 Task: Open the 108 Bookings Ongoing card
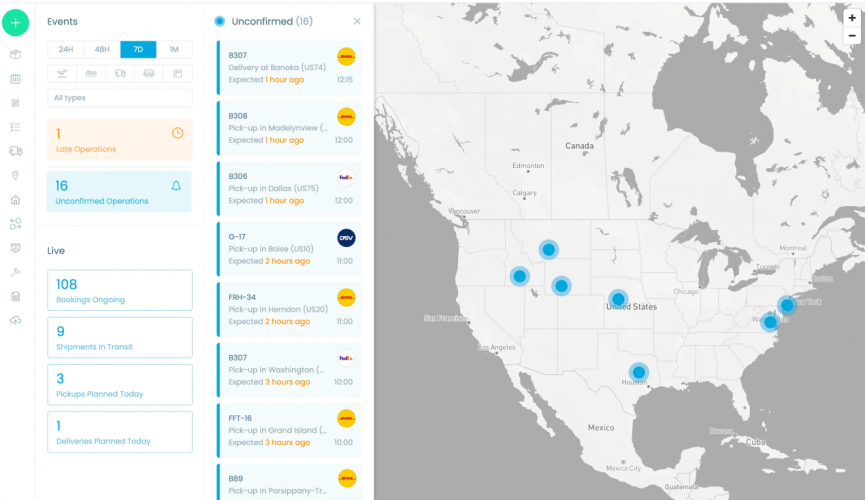coord(120,290)
